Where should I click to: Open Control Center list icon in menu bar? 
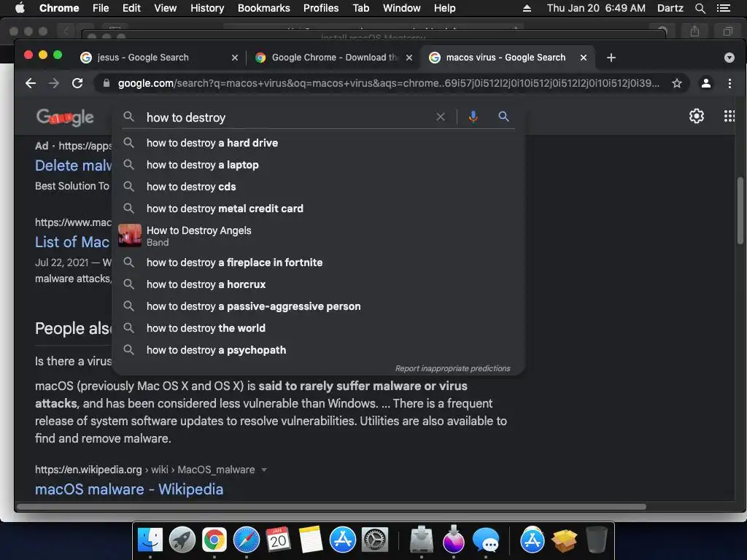pyautogui.click(x=723, y=8)
